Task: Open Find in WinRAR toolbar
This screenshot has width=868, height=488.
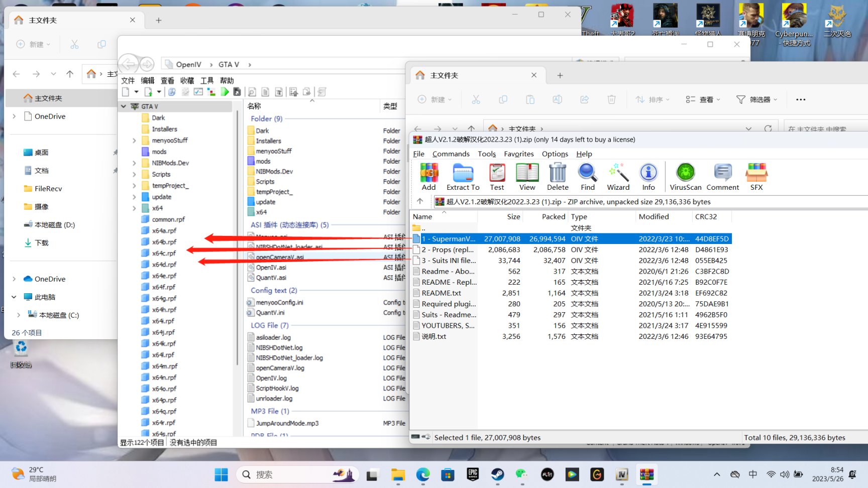Action: (588, 177)
